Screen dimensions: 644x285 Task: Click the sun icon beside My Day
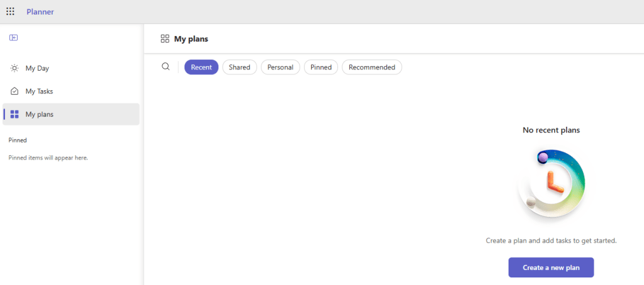tap(14, 68)
